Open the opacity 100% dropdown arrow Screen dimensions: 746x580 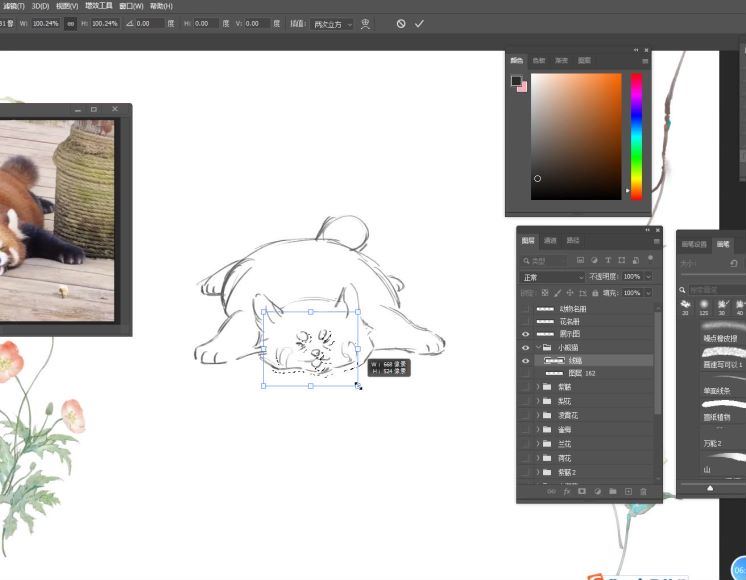point(648,276)
